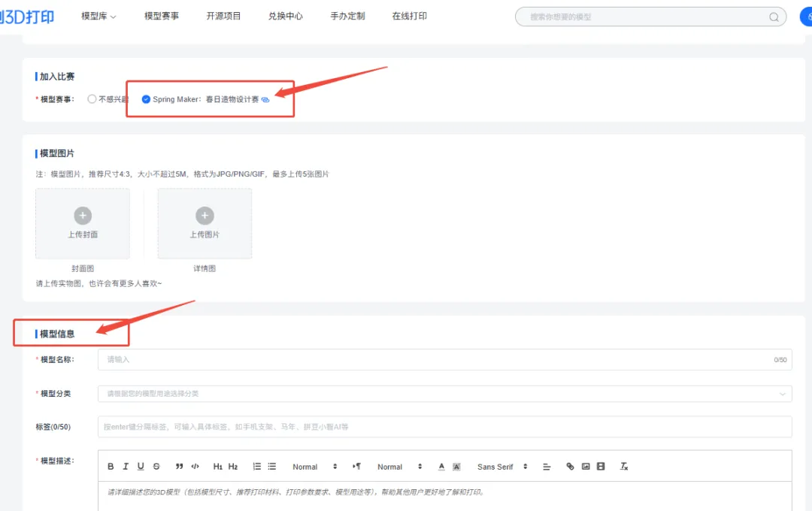Insert an ordered numbered list
The width and height of the screenshot is (812, 511).
pyautogui.click(x=257, y=467)
